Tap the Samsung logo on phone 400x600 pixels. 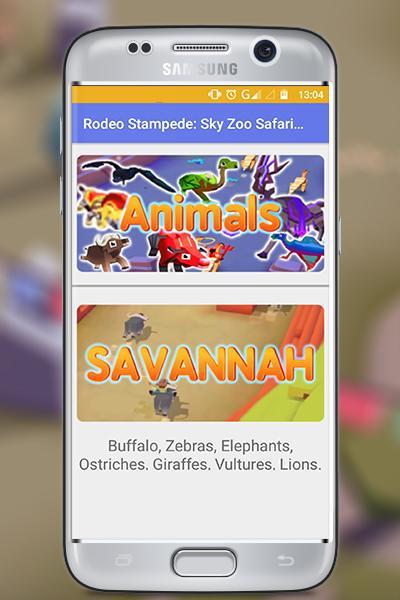(200, 69)
